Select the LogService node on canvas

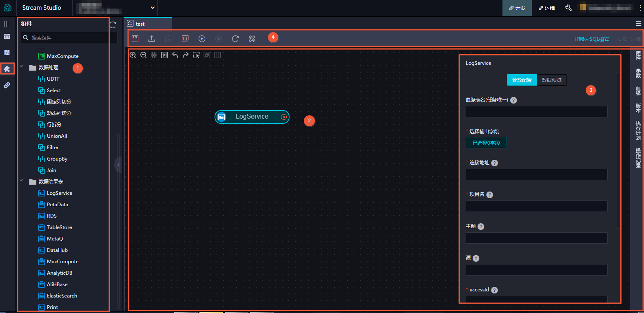(252, 117)
